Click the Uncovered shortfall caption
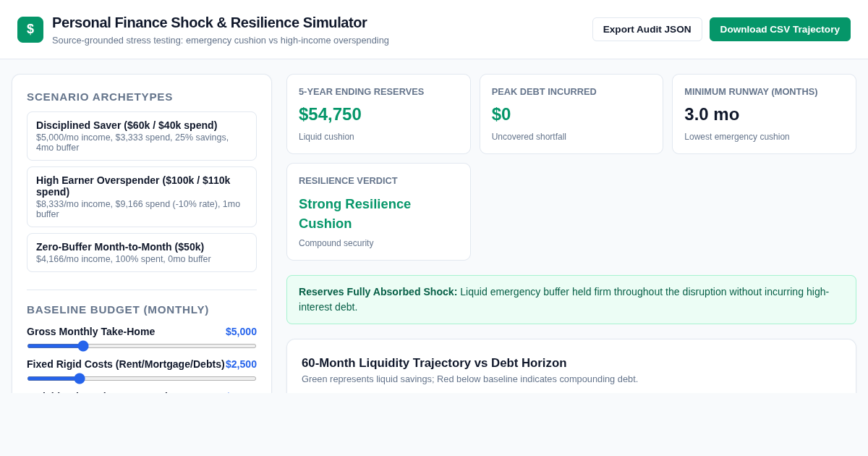The width and height of the screenshot is (868, 456). [x=529, y=137]
